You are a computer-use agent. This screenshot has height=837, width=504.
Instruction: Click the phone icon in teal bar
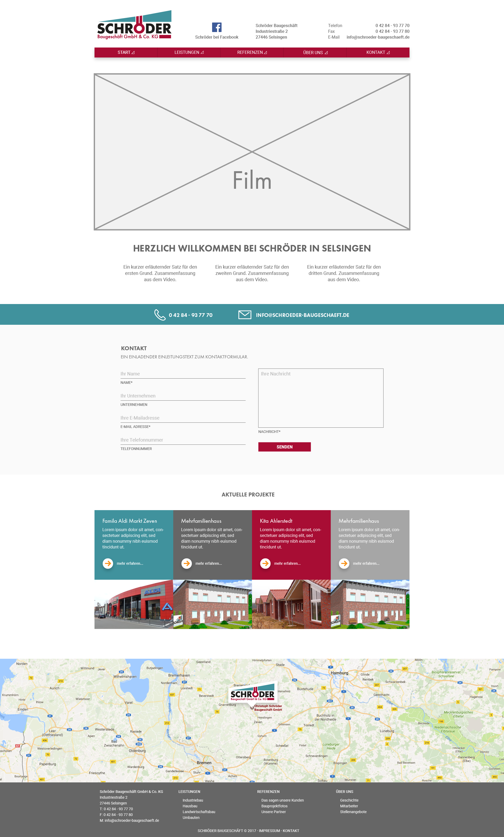[x=160, y=315]
